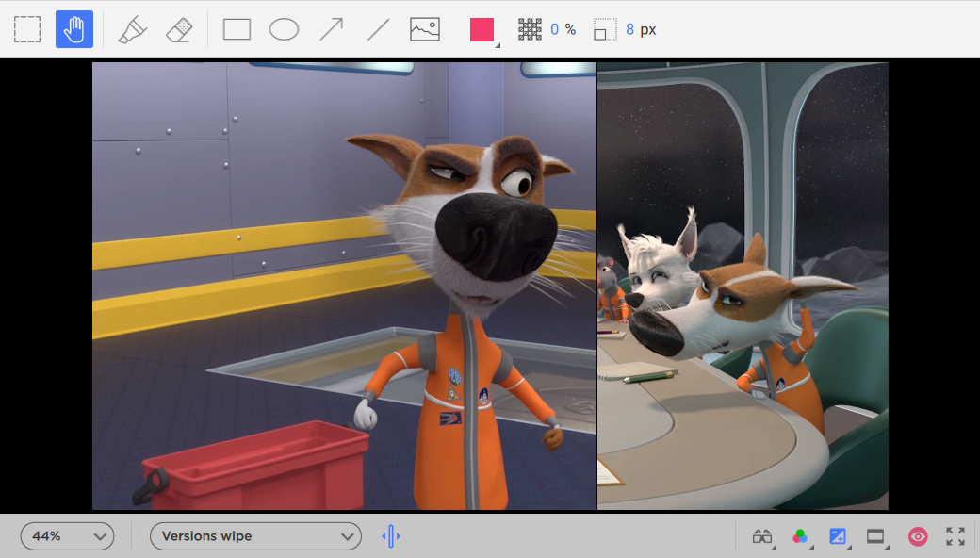This screenshot has width=980, height=558.
Task: Click the stroke size icon
Action: point(605,29)
